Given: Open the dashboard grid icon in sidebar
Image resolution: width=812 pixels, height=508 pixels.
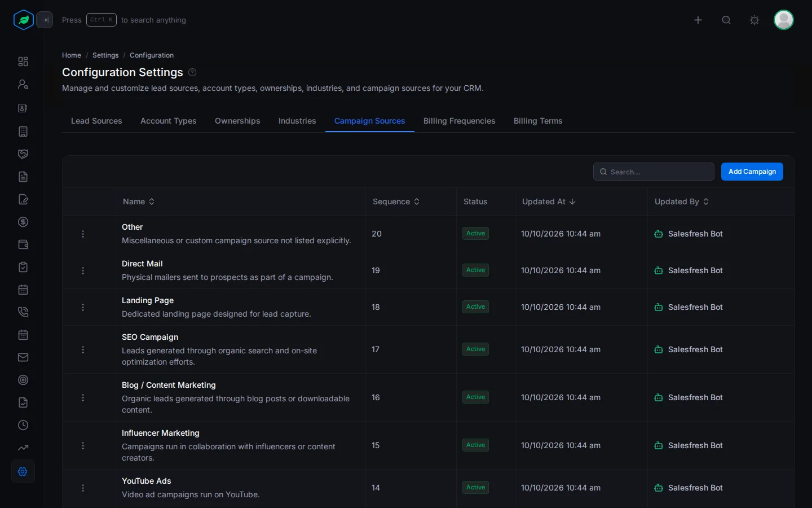Looking at the screenshot, I should [23, 62].
